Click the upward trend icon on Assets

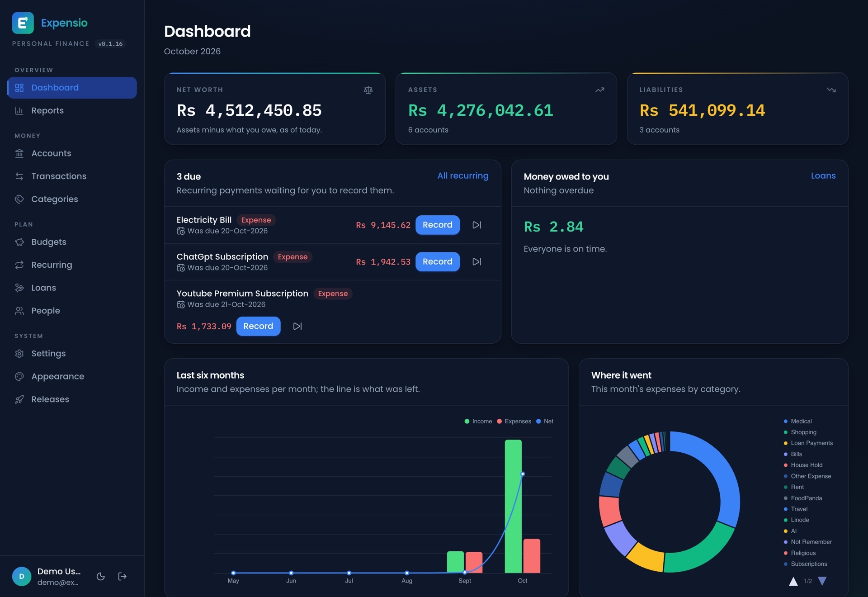[x=600, y=90]
